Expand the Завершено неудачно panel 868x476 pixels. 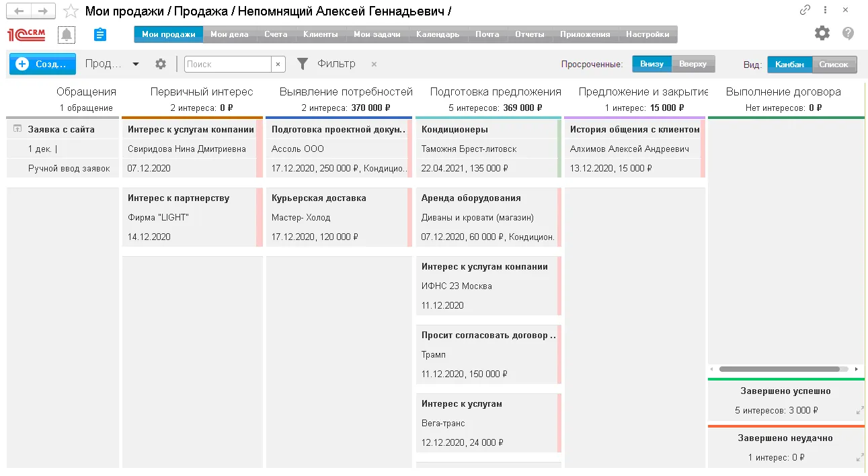tap(859, 457)
